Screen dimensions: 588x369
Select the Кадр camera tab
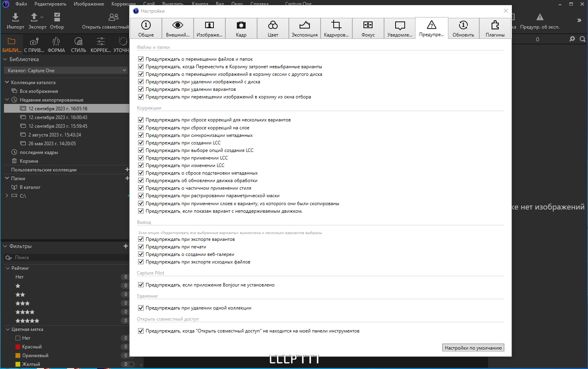(241, 28)
